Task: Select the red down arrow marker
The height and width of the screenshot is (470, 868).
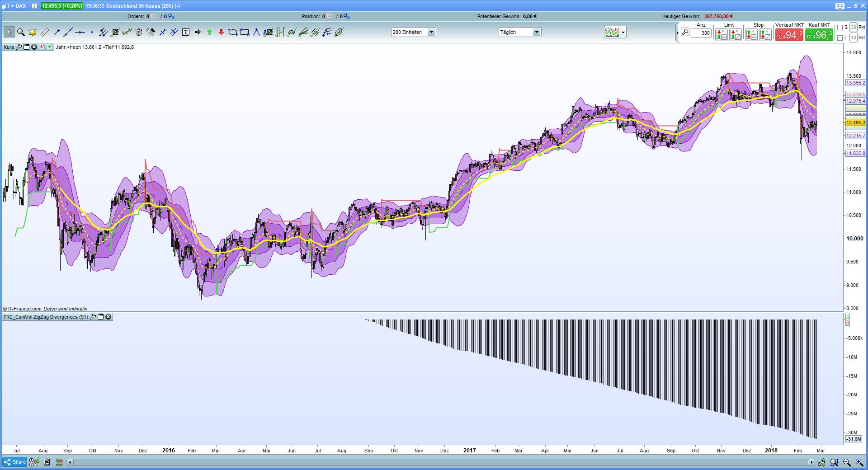Action: pos(221,32)
